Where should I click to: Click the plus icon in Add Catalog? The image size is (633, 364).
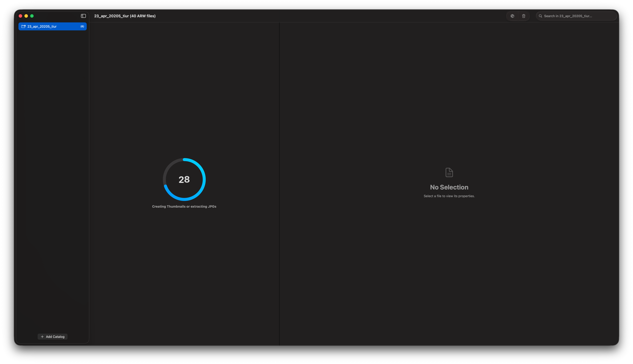click(42, 336)
